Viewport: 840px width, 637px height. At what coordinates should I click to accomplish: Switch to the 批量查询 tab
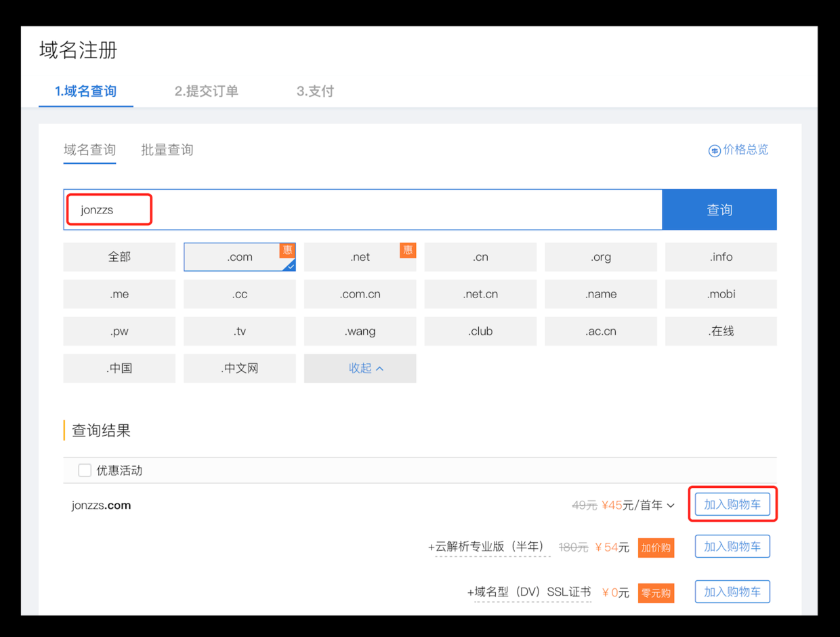(x=167, y=150)
